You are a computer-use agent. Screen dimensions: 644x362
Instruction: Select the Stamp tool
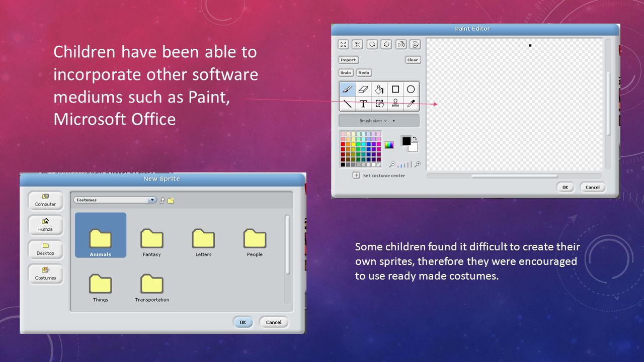tap(395, 104)
